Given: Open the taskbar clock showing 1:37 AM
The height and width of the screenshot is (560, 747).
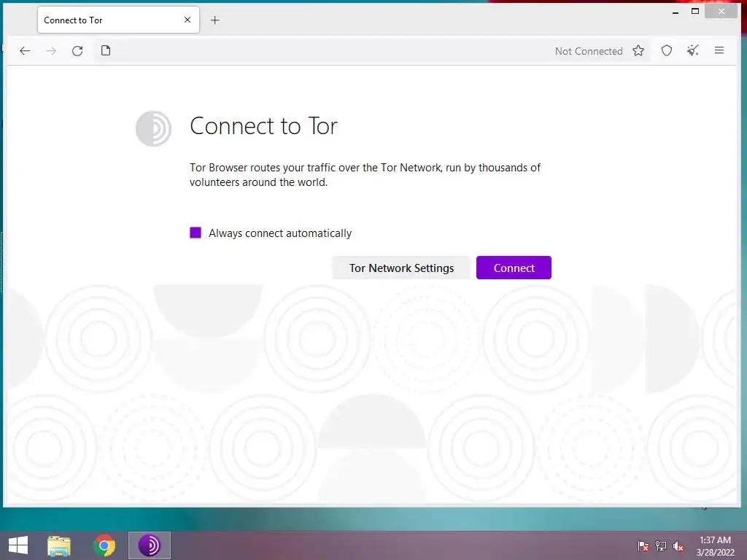Looking at the screenshot, I should (716, 545).
